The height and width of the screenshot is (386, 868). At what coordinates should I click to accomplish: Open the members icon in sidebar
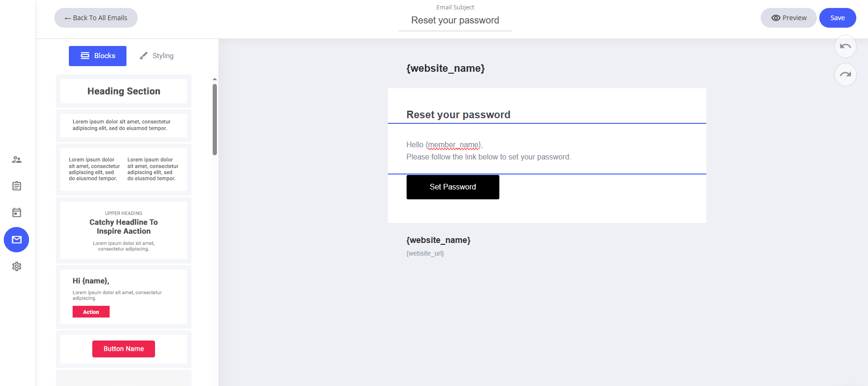click(x=17, y=159)
